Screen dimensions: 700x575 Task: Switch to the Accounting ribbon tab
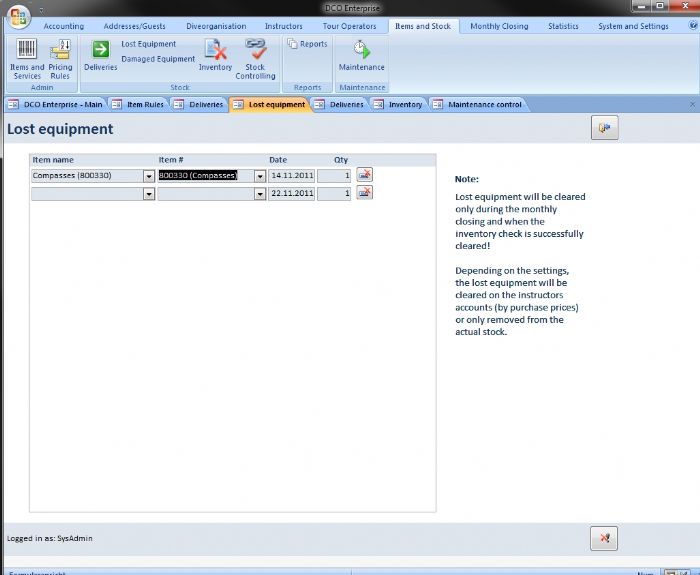pos(64,26)
